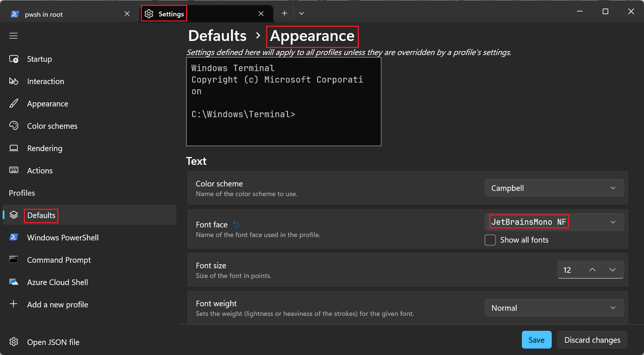This screenshot has height=355, width=644.
Task: Click the Font size setting label
Action: (211, 265)
